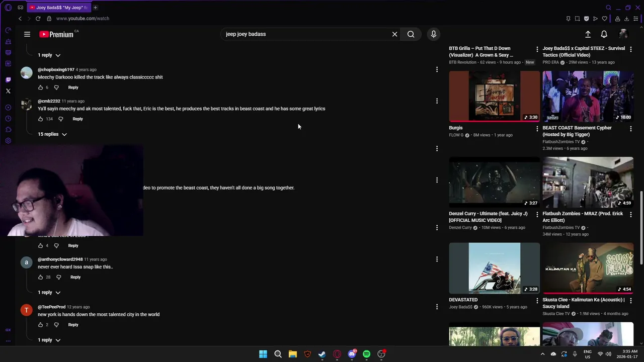Open YouTube upload/create button
The width and height of the screenshot is (644, 362).
tap(588, 34)
